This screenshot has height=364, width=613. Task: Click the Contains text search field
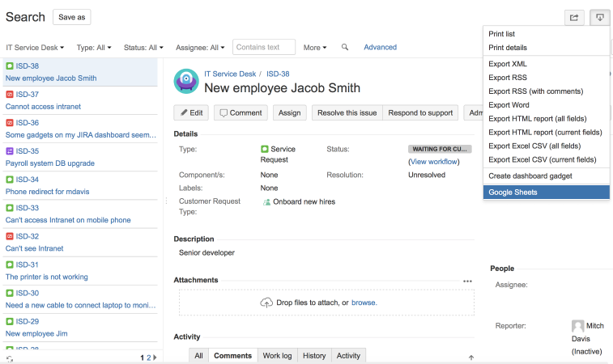(x=264, y=47)
